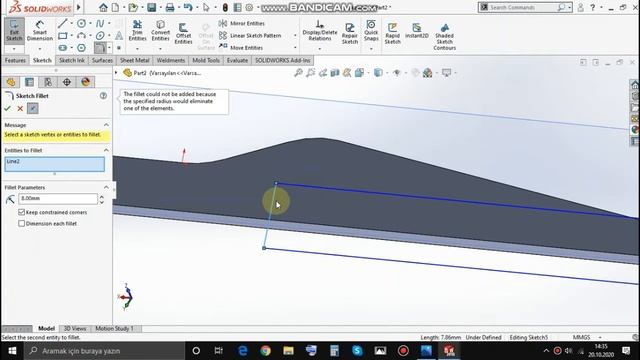The image size is (640, 360).
Task: Collapse the Message section
Action: point(107,125)
